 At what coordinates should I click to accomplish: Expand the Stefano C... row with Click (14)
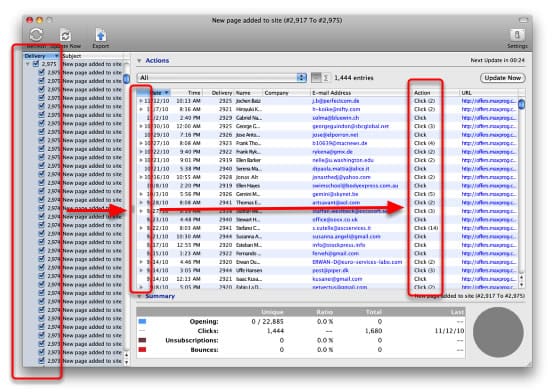pyautogui.click(x=141, y=228)
